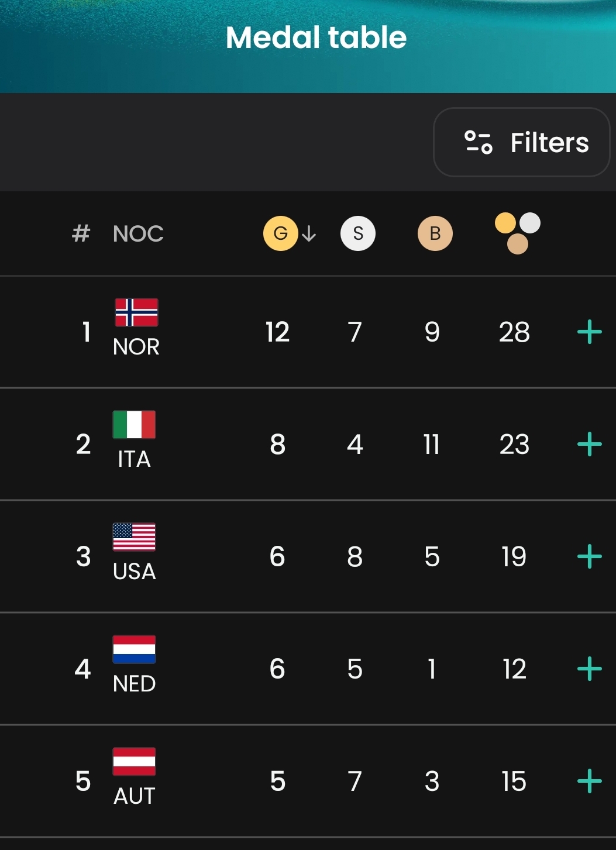The width and height of the screenshot is (616, 850).
Task: Click Norway's total of 28 medals
Action: [514, 332]
